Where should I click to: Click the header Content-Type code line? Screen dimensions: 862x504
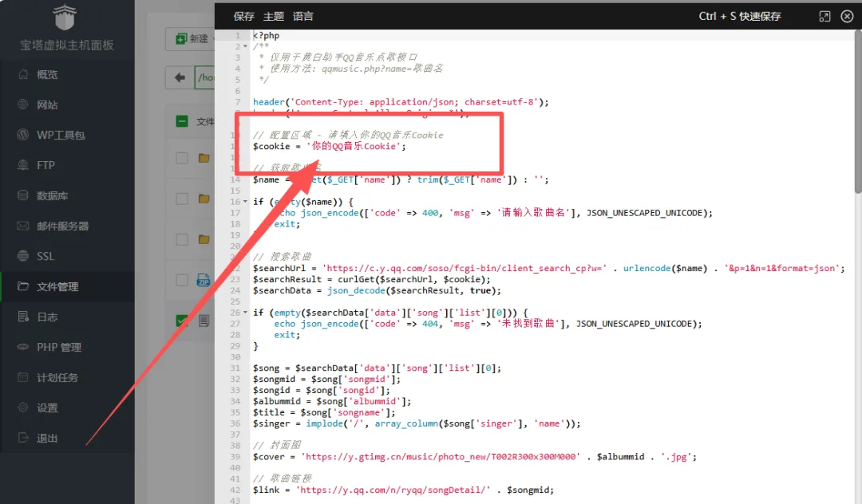[400, 102]
